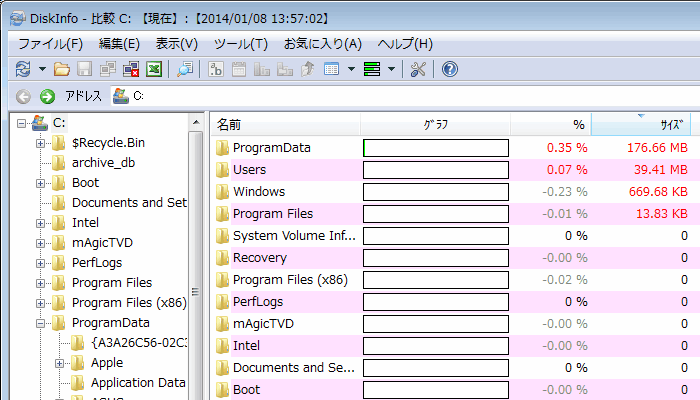Image resolution: width=700 pixels, height=400 pixels.
Task: Export results with the Excel icon
Action: coord(154,69)
